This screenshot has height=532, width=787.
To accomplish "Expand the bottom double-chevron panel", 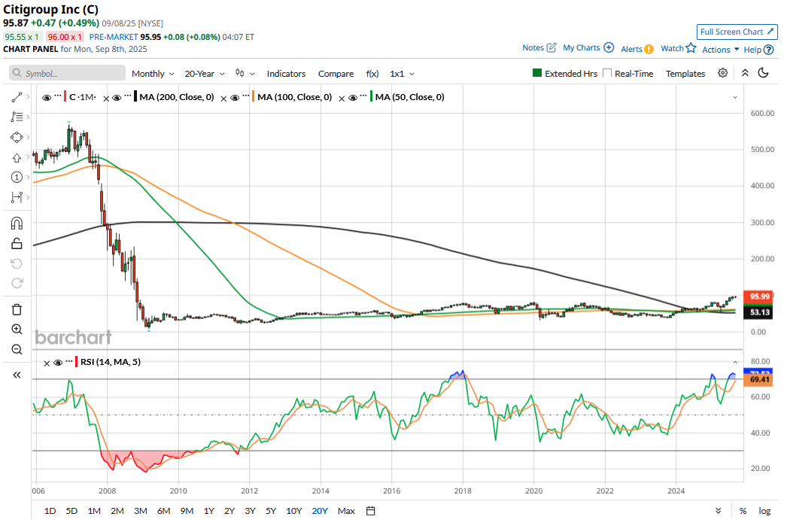I will click(x=719, y=511).
